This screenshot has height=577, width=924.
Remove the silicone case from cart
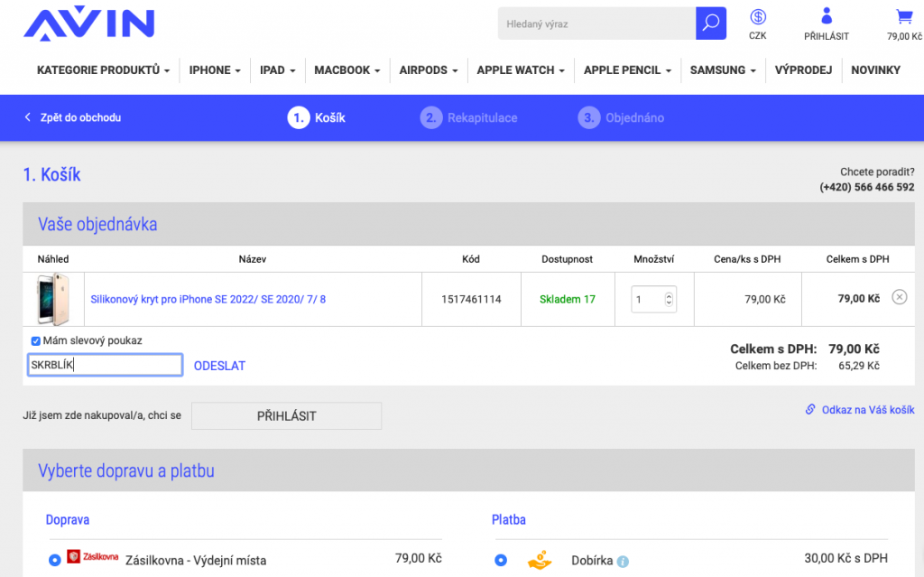click(x=900, y=297)
